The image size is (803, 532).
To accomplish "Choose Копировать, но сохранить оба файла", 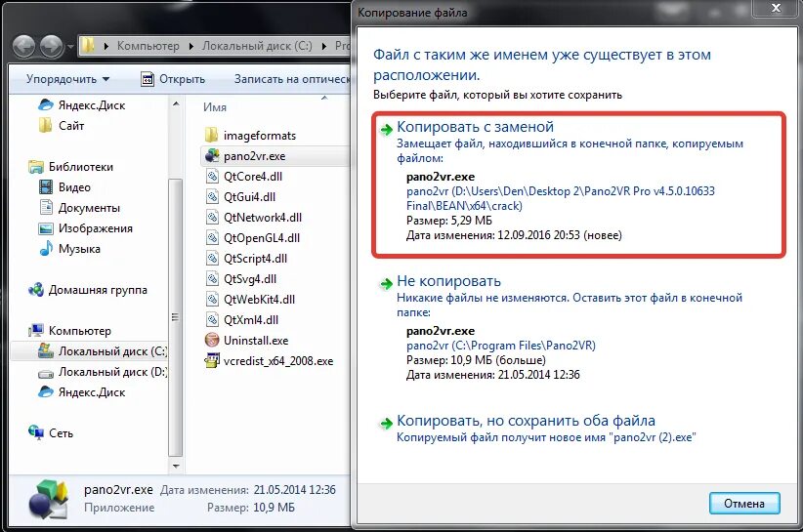I will click(x=578, y=429).
